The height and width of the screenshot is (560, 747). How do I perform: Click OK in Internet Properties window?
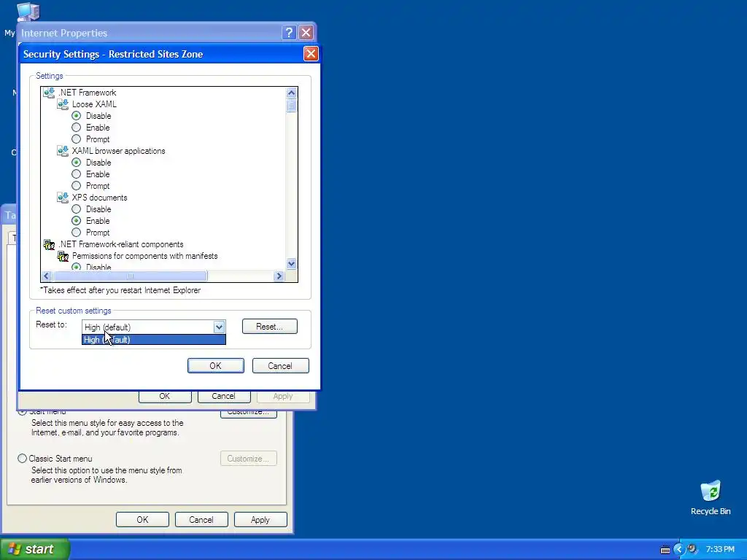point(165,397)
